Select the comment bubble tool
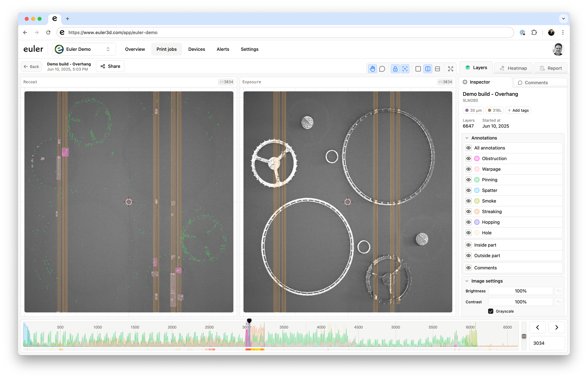588x379 pixels. click(x=382, y=69)
